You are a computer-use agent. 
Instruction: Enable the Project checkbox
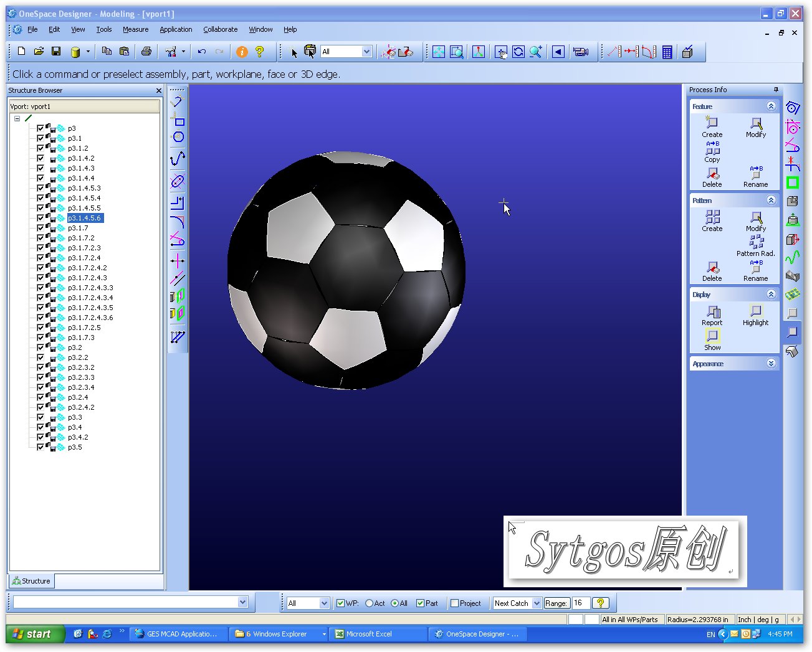click(x=455, y=603)
